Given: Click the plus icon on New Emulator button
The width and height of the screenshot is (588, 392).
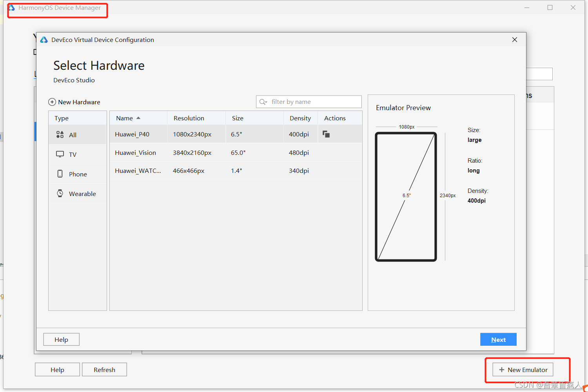Looking at the screenshot, I should click(x=501, y=370).
